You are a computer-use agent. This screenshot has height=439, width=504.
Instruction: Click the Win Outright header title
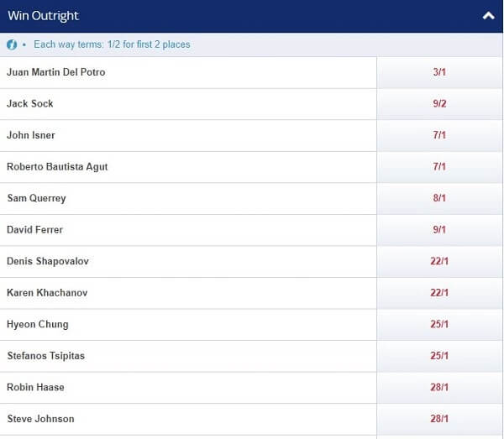click(43, 16)
